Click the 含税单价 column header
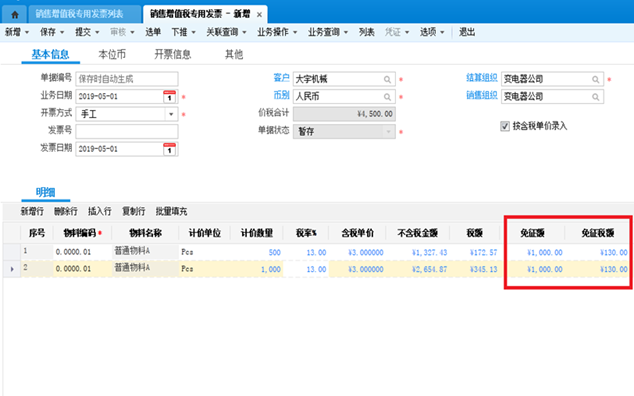The height and width of the screenshot is (396, 634). (357, 233)
